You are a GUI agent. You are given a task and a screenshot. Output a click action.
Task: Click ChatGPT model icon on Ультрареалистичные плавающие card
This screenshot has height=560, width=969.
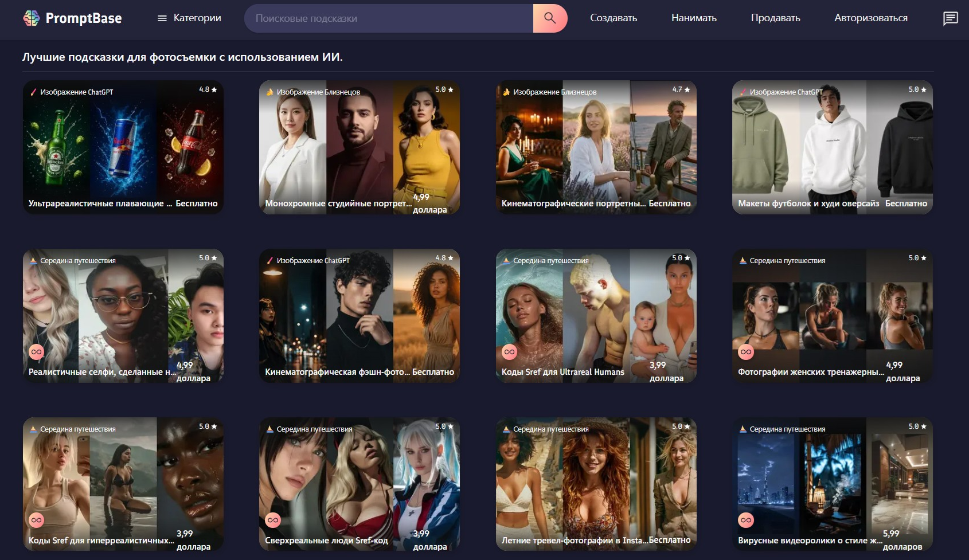pos(33,92)
